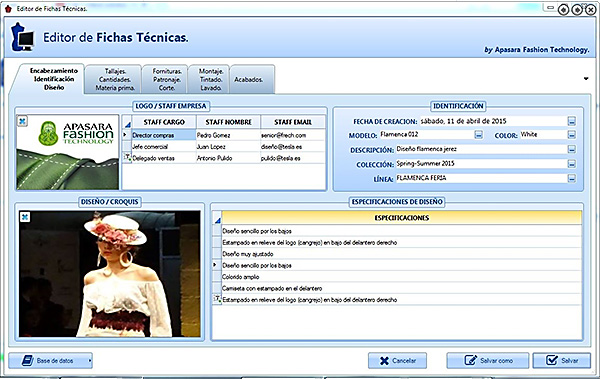Image resolution: width=600 pixels, height=379 pixels.
Task: Open the Tallajes Cantidades Materia prima tab
Action: pyautogui.click(x=114, y=79)
